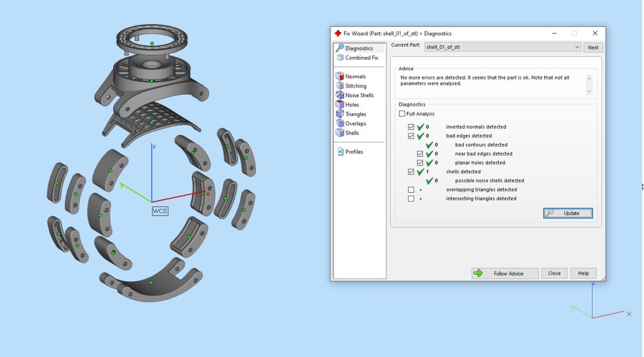
Task: Open the Shells tool icon
Action: tap(340, 133)
